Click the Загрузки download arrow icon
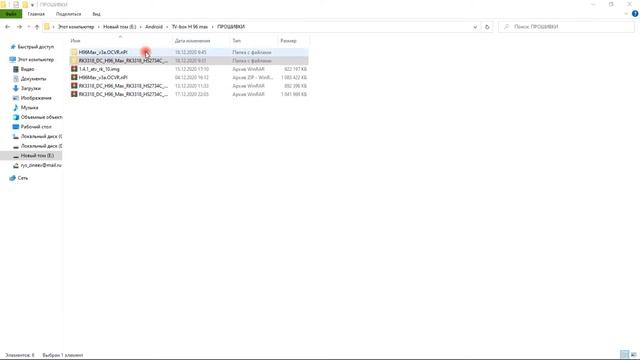This screenshot has width=640, height=360. point(16,88)
